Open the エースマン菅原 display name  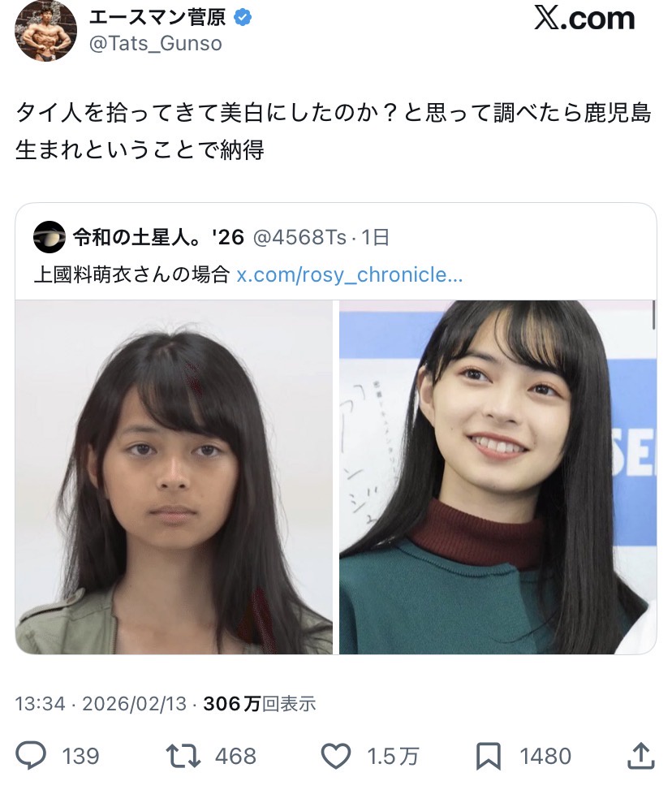point(157,18)
